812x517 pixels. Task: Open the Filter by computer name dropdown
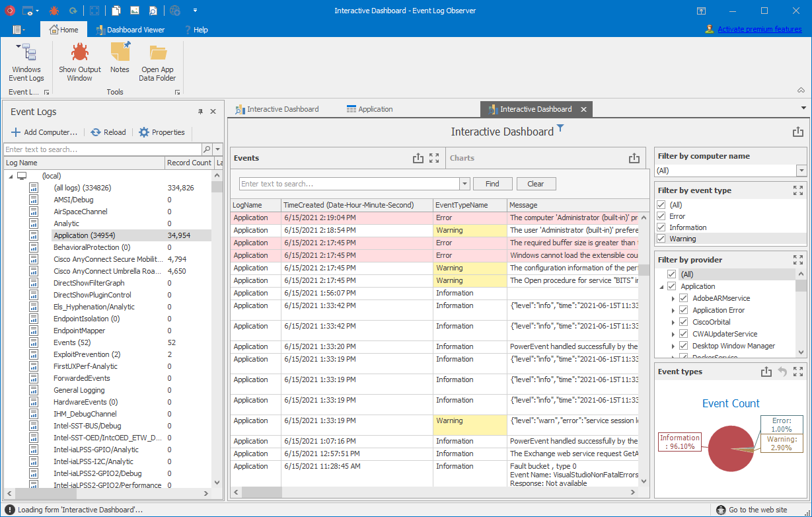point(801,171)
